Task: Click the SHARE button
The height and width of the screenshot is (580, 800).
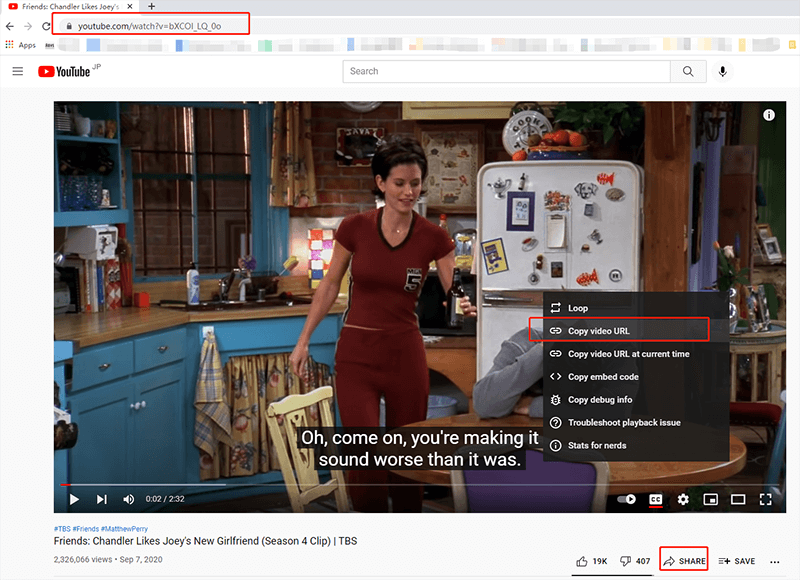Action: tap(684, 561)
